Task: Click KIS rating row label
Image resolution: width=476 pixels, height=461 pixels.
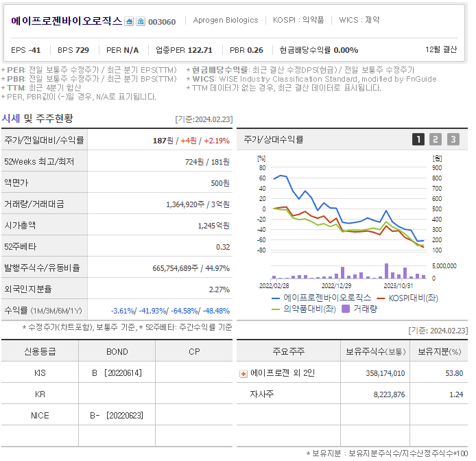Action: click(x=40, y=373)
